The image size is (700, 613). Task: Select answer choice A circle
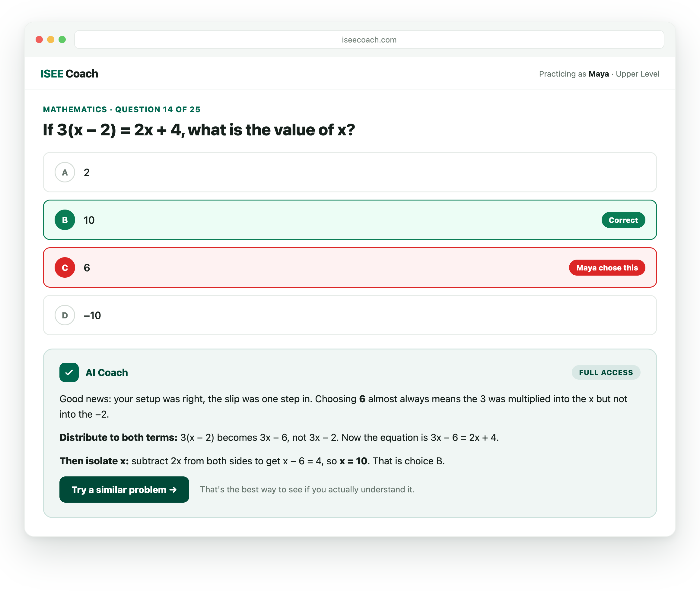65,172
